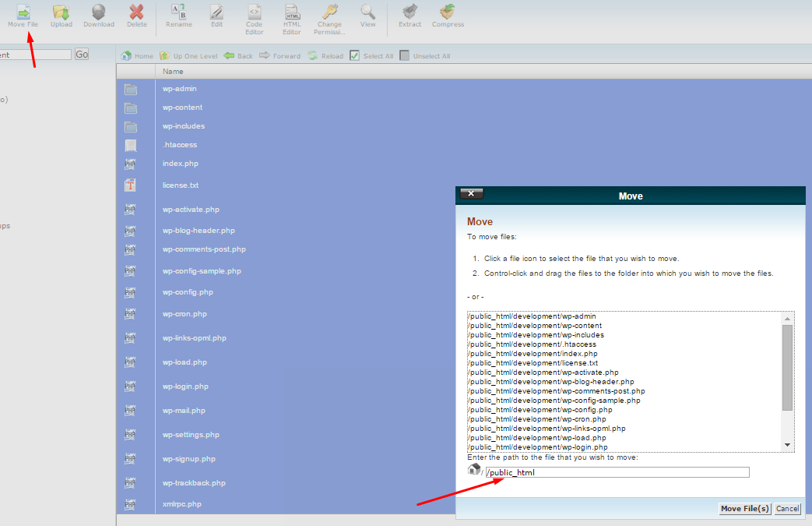This screenshot has height=526, width=812.
Task: Click the xmlrpc.php file icon
Action: click(130, 504)
